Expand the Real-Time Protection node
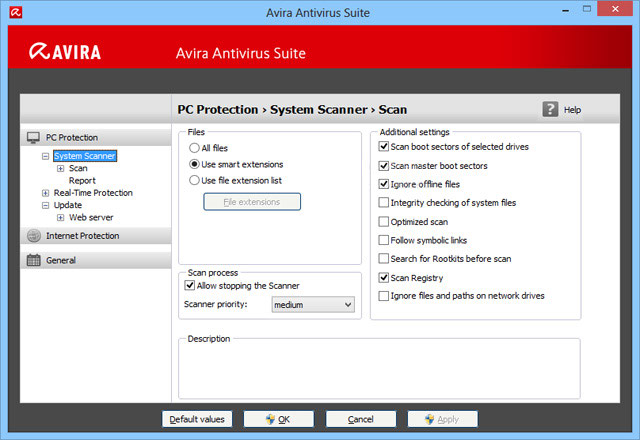Viewport: 640px width, 440px height. [x=45, y=193]
